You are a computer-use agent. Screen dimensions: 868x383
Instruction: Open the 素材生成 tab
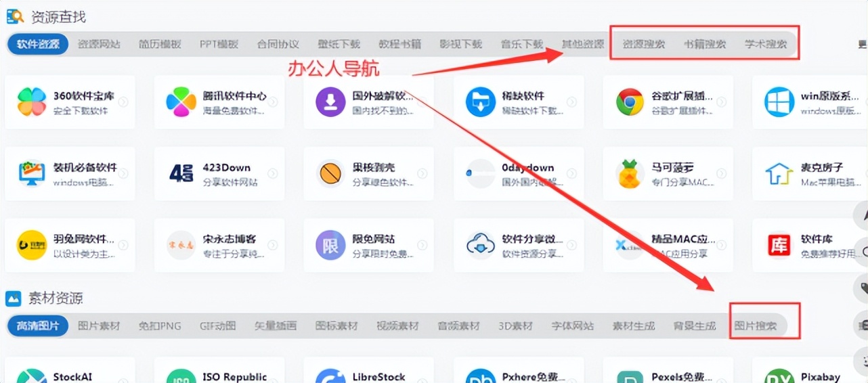tap(633, 325)
